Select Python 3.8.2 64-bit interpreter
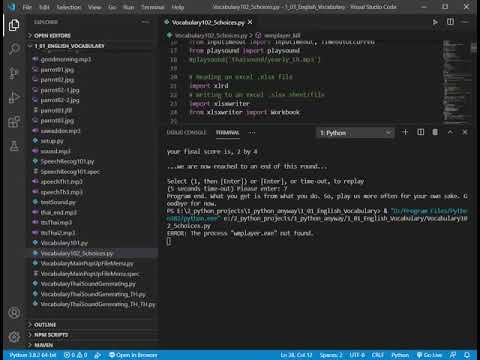 point(33,355)
